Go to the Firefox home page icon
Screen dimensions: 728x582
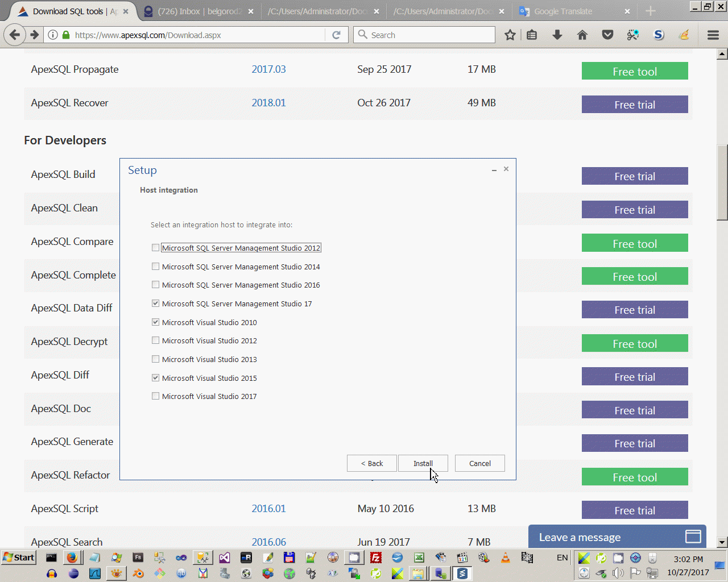pos(582,35)
